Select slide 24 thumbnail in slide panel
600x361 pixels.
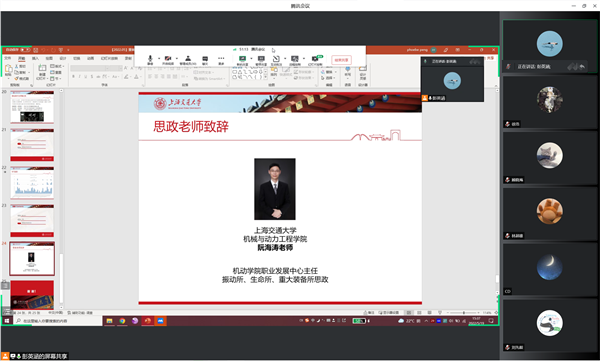32,258
